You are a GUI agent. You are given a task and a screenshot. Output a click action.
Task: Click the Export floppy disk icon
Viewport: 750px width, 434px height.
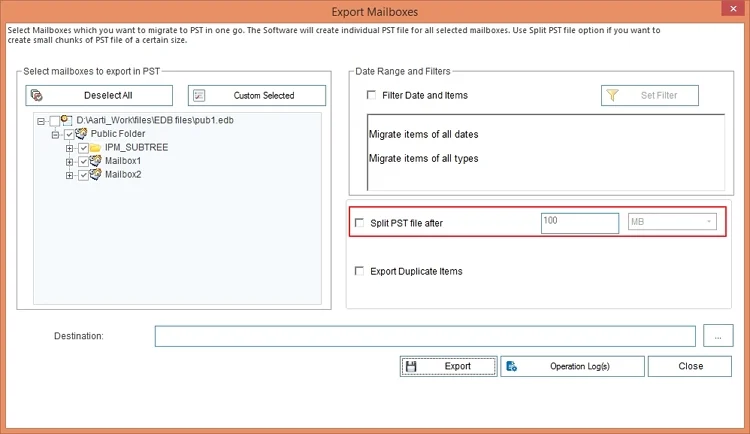tap(410, 367)
